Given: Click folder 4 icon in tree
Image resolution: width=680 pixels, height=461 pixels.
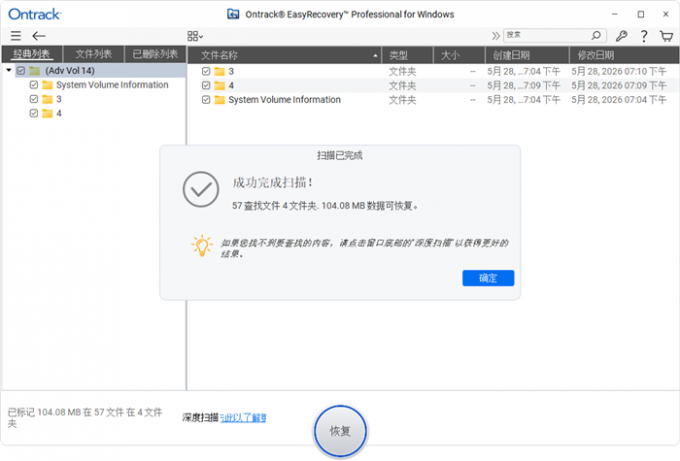Looking at the screenshot, I should 47,114.
